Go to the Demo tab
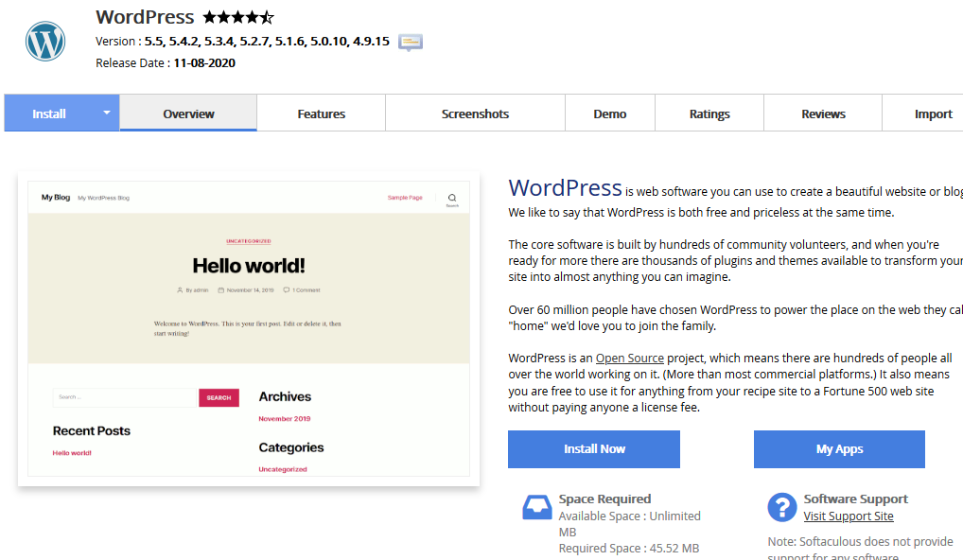The width and height of the screenshot is (963, 560). point(610,114)
